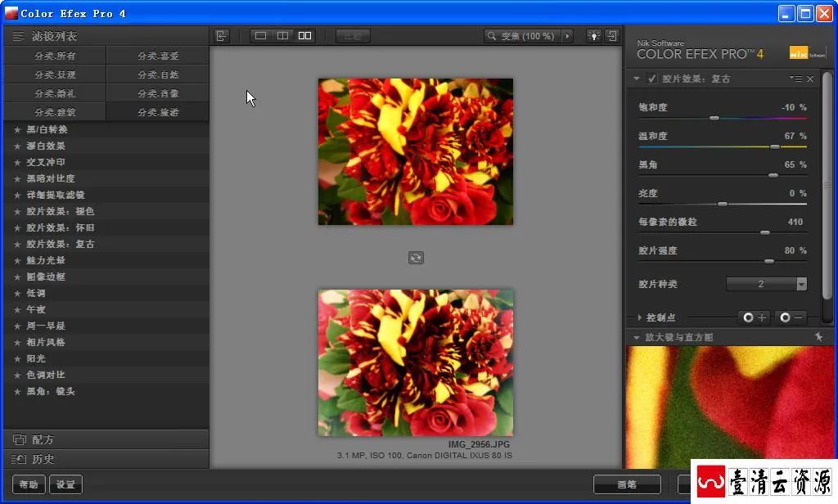Add a control point with plus button

(754, 317)
